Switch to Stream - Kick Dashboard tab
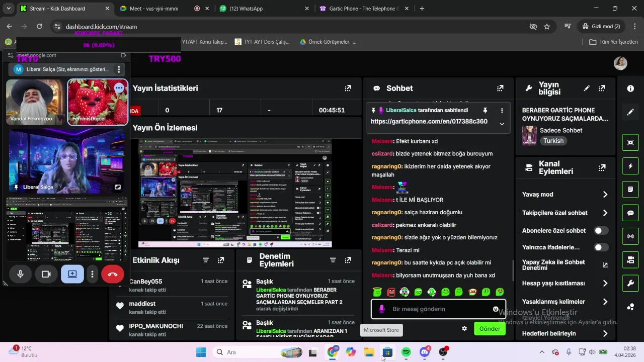The image size is (644, 362). [x=64, y=9]
